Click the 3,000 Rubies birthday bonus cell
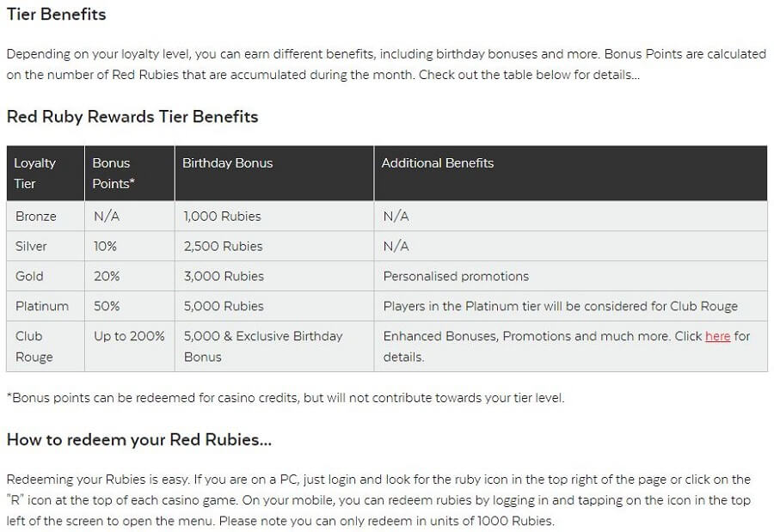This screenshot has height=532, width=774. [274, 276]
